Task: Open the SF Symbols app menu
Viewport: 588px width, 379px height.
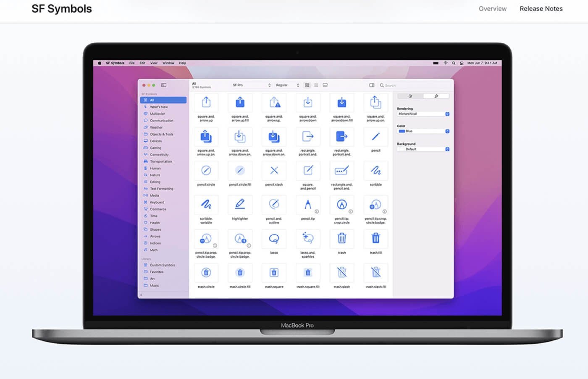Action: coord(115,63)
